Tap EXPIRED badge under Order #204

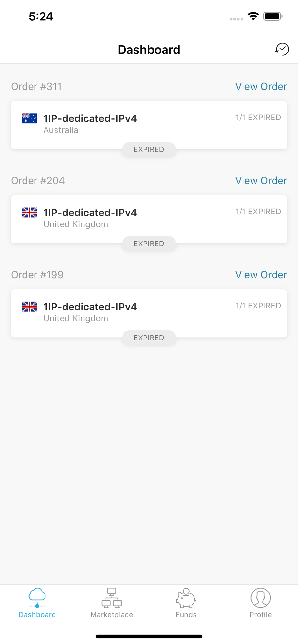pos(149,244)
